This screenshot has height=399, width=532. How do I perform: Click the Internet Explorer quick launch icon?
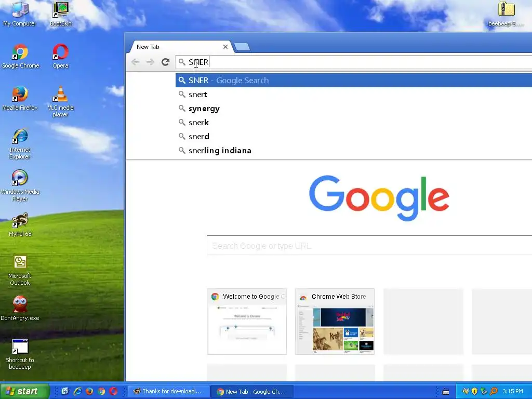tap(77, 391)
